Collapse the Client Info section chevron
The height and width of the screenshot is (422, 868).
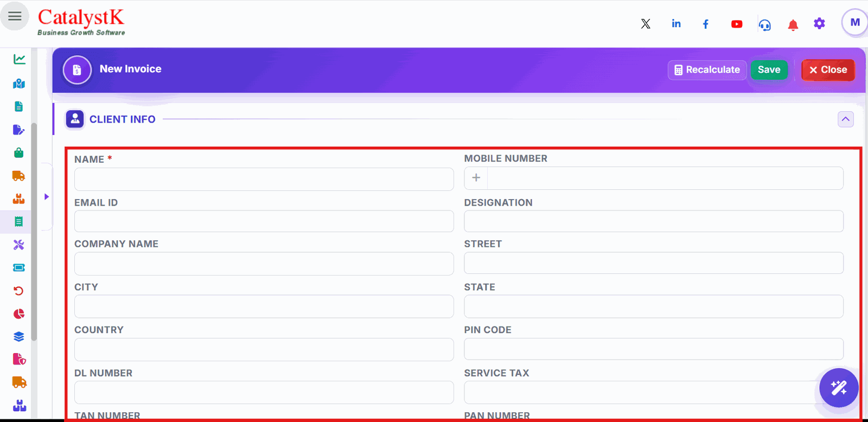tap(845, 119)
